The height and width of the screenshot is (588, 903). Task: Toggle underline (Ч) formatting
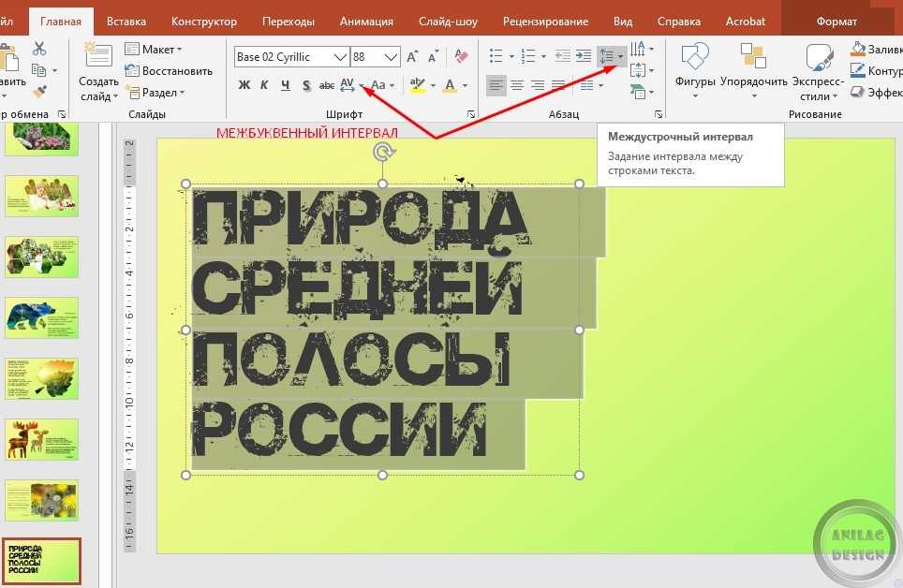point(285,86)
